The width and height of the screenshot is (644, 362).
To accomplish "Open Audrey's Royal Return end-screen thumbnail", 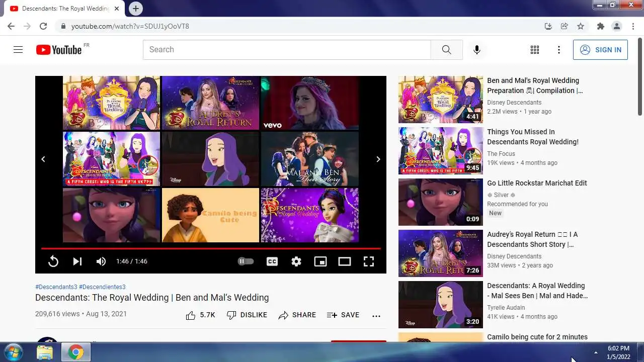I will [210, 103].
